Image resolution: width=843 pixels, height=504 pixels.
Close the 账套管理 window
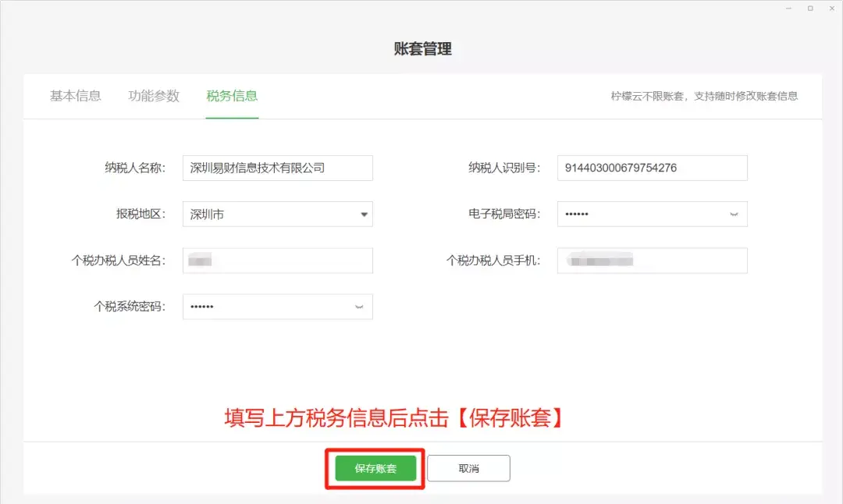pyautogui.click(x=832, y=9)
